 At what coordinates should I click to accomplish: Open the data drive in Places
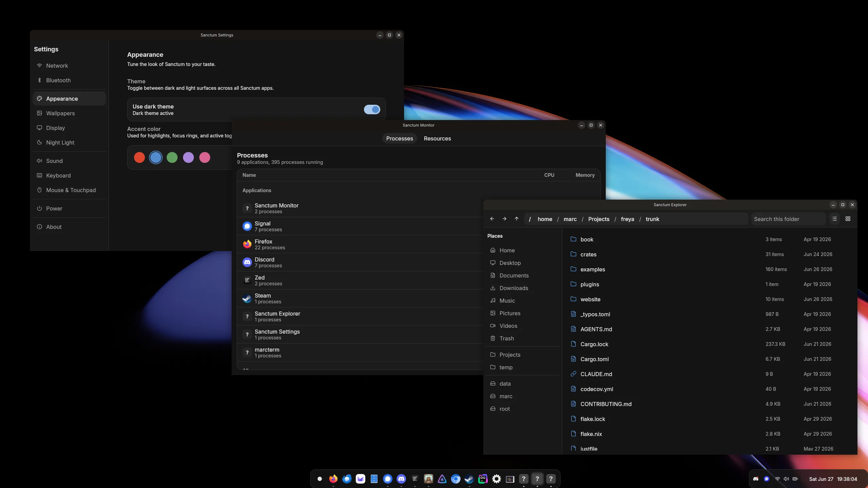(x=522, y=384)
